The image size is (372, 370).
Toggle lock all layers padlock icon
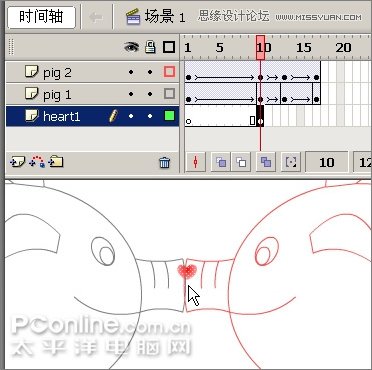click(150, 47)
